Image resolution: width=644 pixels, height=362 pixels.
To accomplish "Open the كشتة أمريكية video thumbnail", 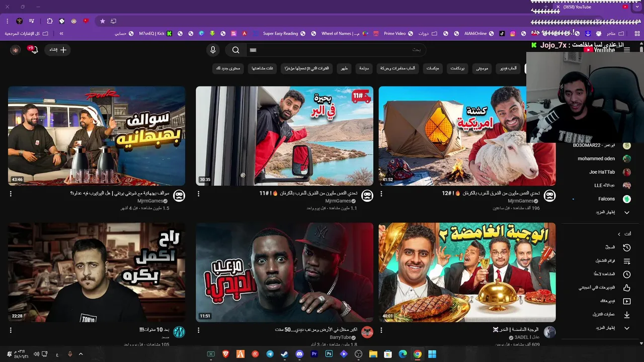I will [467, 136].
